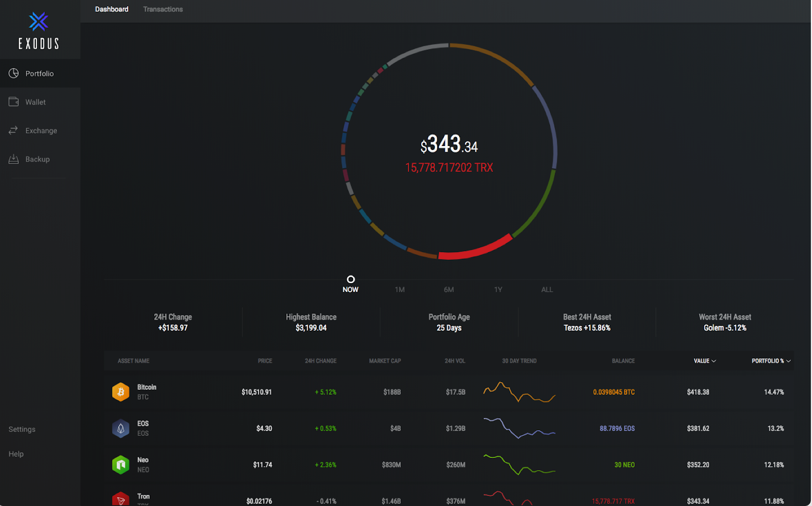Image resolution: width=812 pixels, height=506 pixels.
Task: Click the PRICE column header
Action: [265, 361]
